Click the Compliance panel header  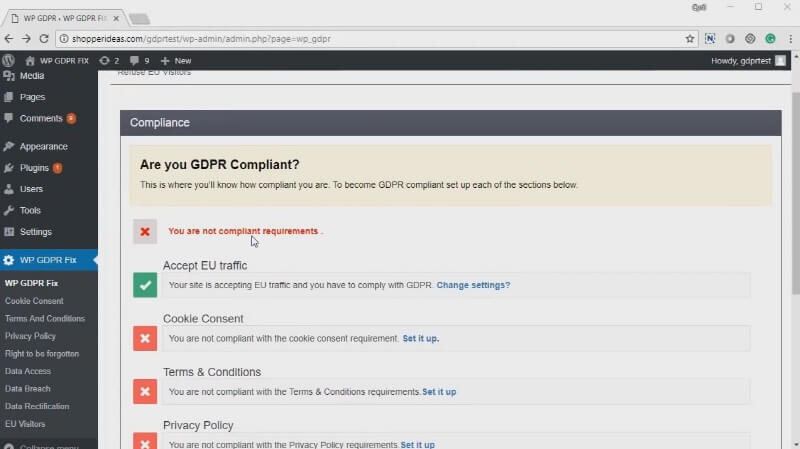click(x=451, y=123)
